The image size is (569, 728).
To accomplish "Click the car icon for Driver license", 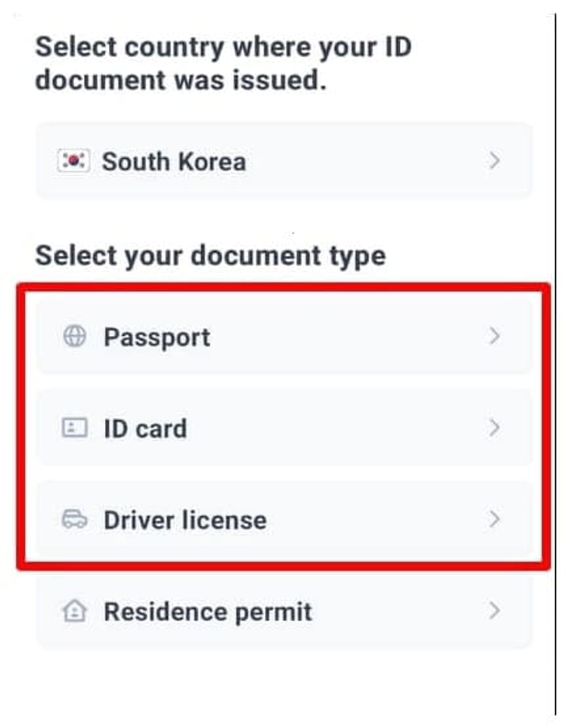I will 74,520.
